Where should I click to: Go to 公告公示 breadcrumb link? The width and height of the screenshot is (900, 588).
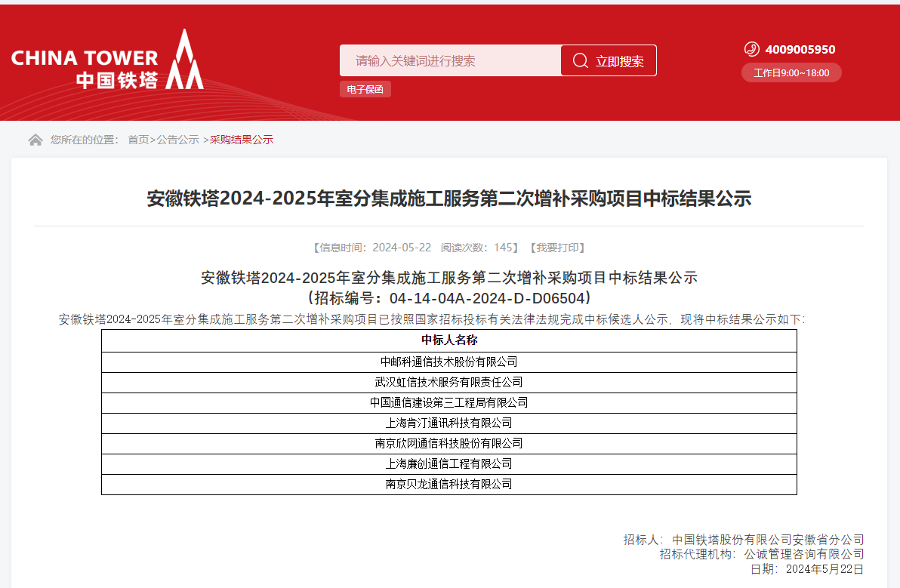pos(178,140)
